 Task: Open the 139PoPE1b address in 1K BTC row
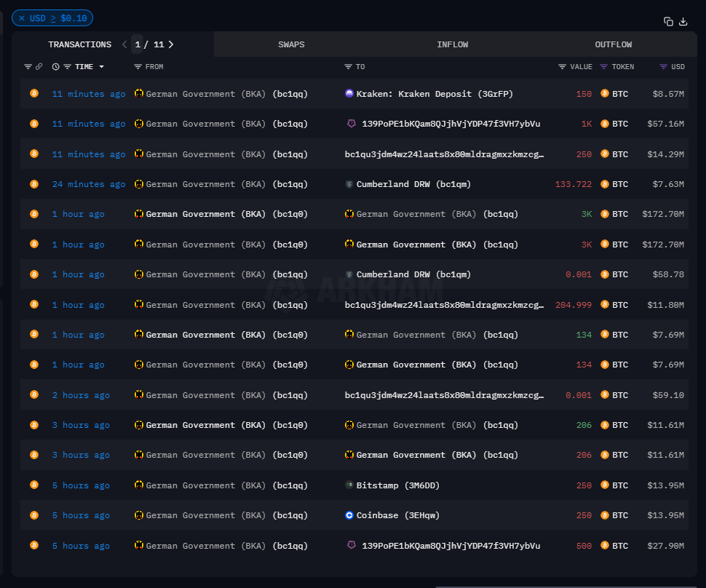[451, 124]
